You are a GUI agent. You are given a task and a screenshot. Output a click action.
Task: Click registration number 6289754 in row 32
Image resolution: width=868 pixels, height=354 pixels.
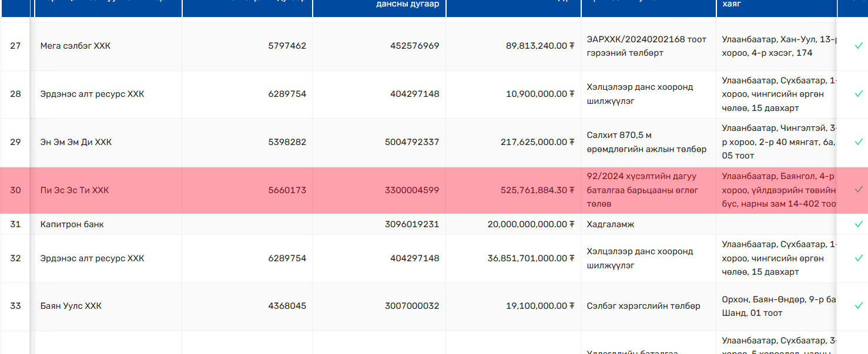pyautogui.click(x=287, y=258)
